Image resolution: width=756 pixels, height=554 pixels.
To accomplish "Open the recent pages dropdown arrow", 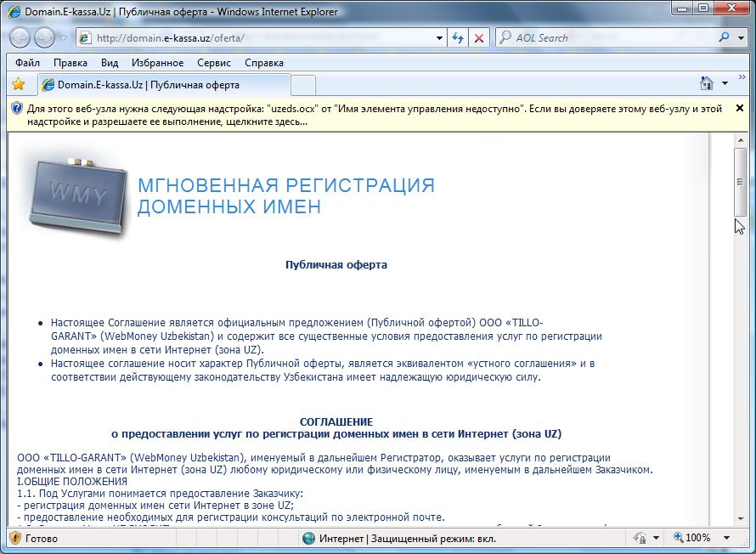I will (x=63, y=37).
